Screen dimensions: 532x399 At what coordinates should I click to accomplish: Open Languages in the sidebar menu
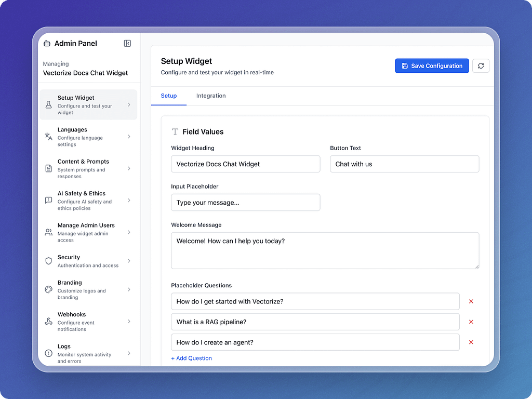point(88,137)
